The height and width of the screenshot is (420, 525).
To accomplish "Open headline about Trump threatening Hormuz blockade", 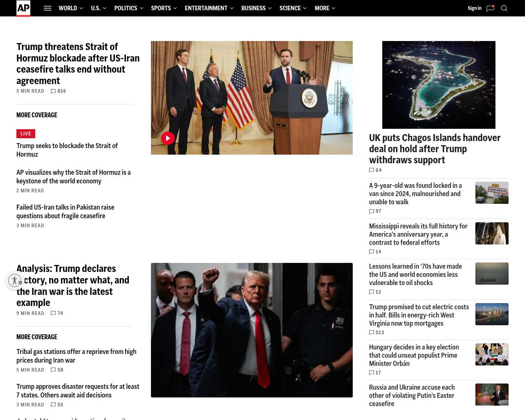I will pyautogui.click(x=78, y=64).
